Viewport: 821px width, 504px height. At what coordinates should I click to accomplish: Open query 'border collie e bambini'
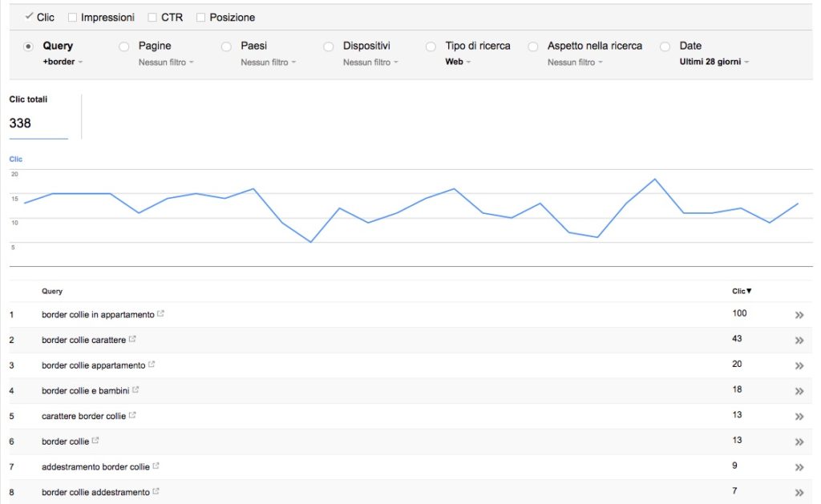[x=85, y=390]
